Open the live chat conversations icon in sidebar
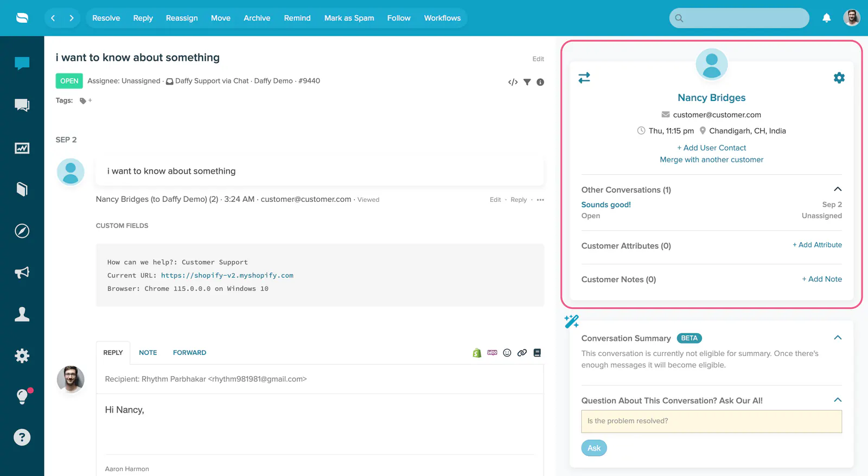 pyautogui.click(x=22, y=105)
